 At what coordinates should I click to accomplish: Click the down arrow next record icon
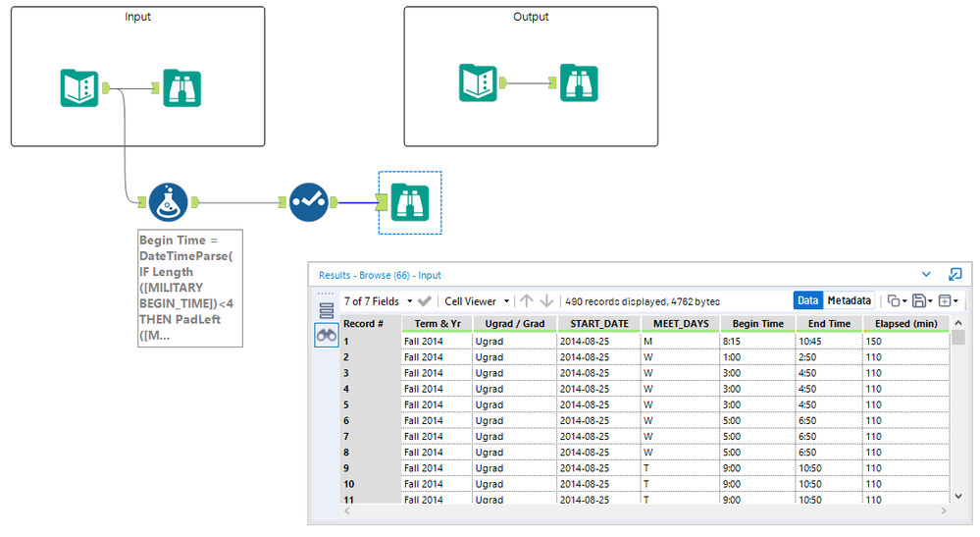[x=546, y=301]
